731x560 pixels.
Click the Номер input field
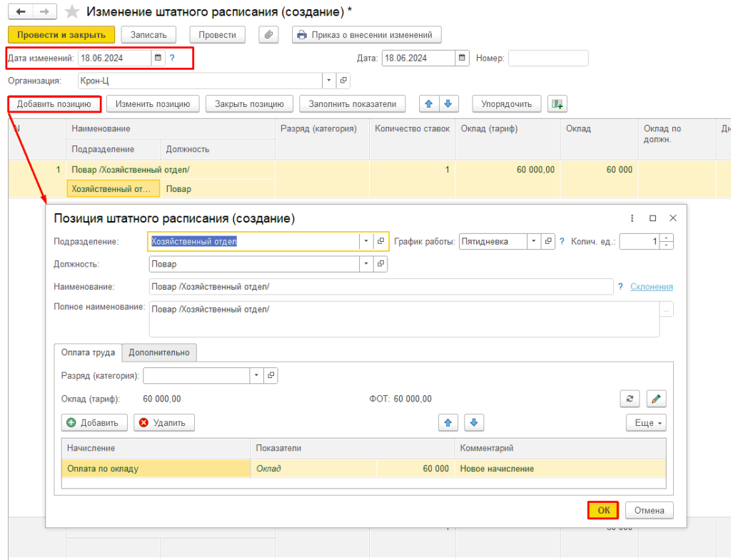pos(548,58)
